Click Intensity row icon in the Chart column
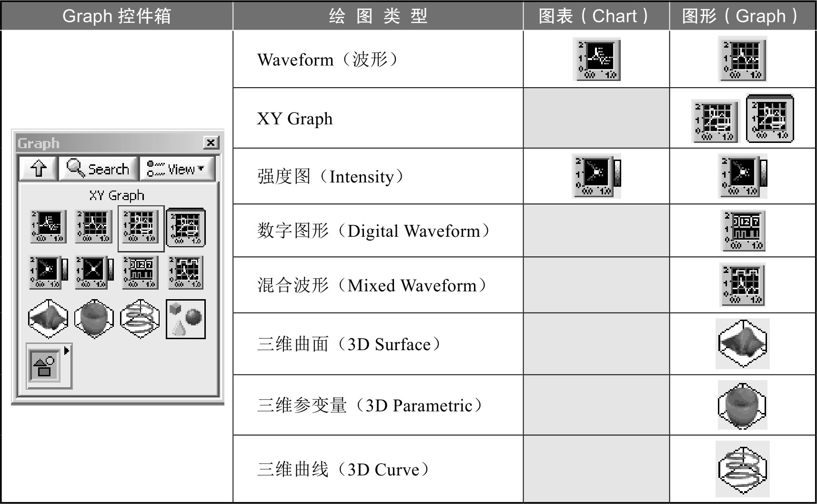This screenshot has width=817, height=504. pos(597,176)
